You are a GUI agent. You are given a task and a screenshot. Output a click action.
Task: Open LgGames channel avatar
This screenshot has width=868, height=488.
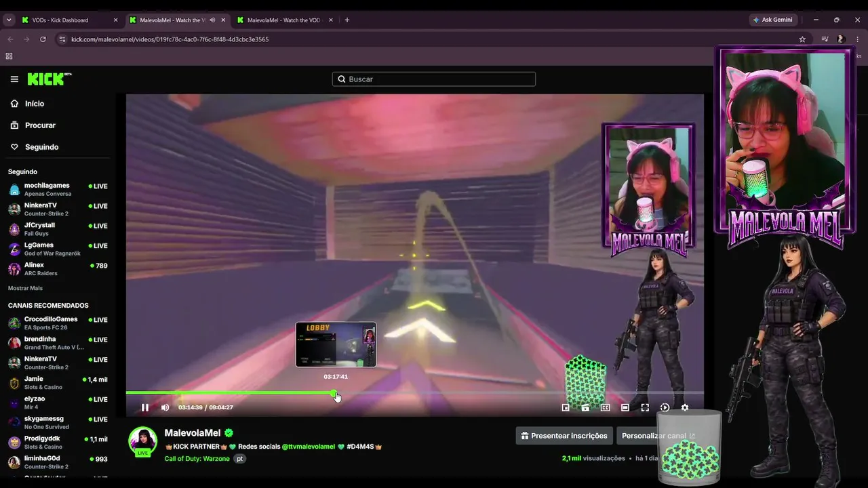(x=14, y=249)
